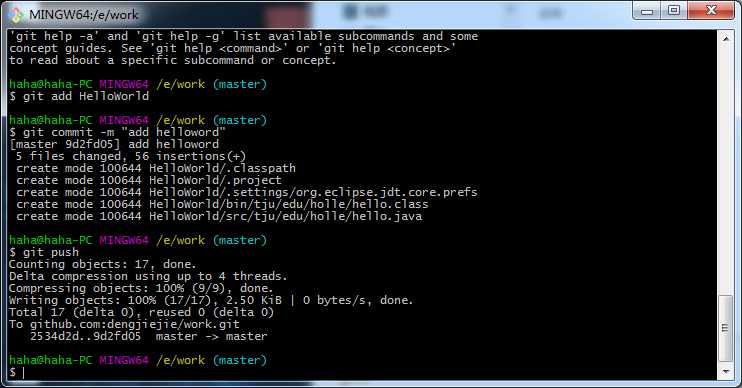Screen dimensions: 742x388
Task: Click the vertical scrollbar thumb
Action: pos(725,328)
